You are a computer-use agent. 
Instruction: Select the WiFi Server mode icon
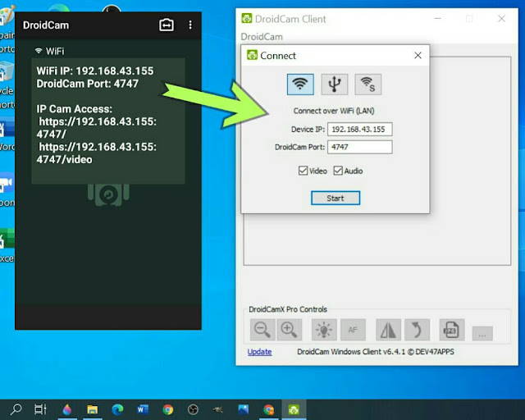(x=368, y=84)
